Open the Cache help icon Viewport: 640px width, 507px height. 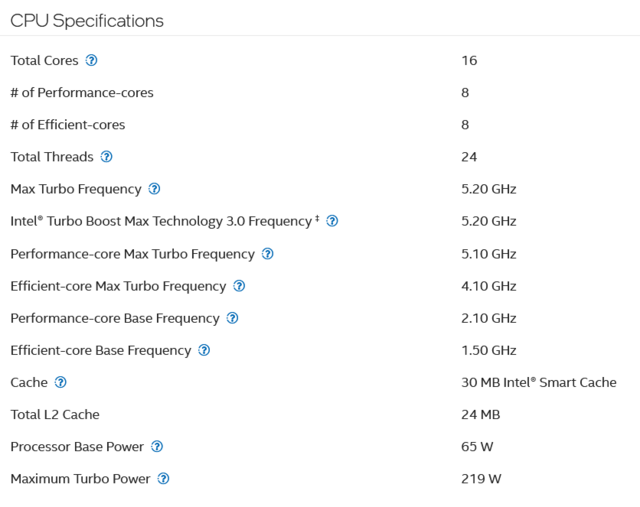pos(61,382)
